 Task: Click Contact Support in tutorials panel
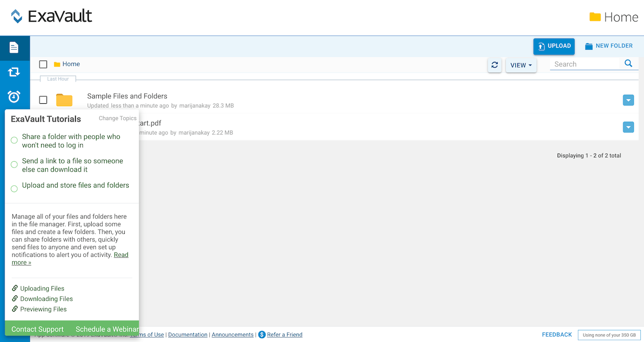tap(38, 329)
